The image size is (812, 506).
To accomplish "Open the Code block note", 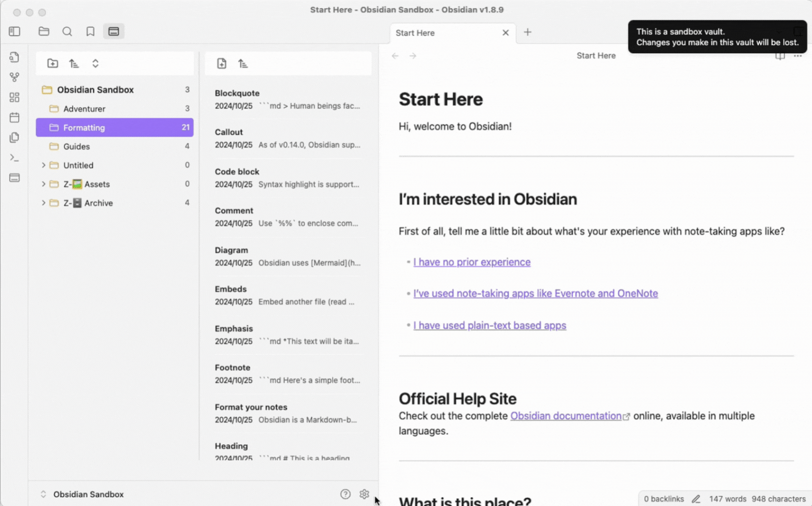I will [x=288, y=178].
